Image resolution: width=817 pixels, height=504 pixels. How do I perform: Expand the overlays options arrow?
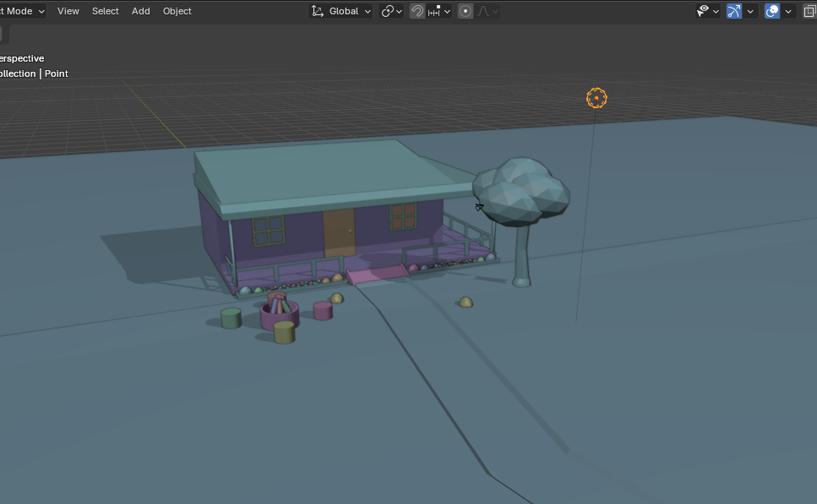click(788, 11)
